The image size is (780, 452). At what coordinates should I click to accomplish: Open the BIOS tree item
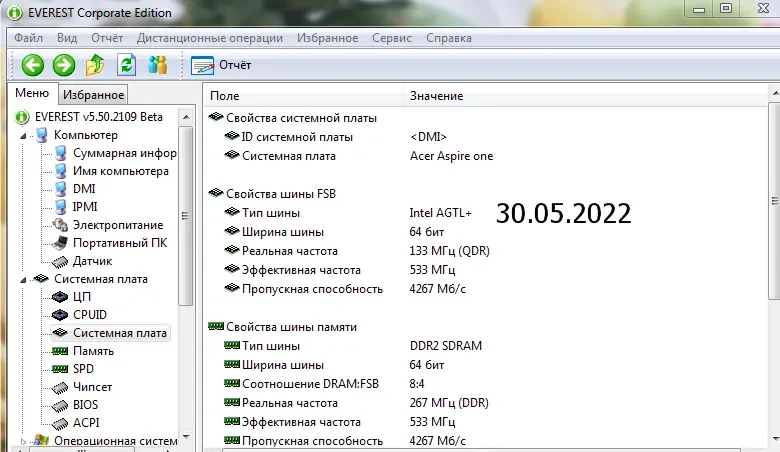[x=86, y=404]
